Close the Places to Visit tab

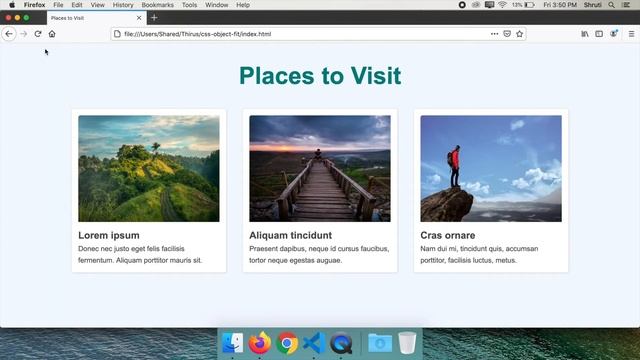(x=139, y=18)
